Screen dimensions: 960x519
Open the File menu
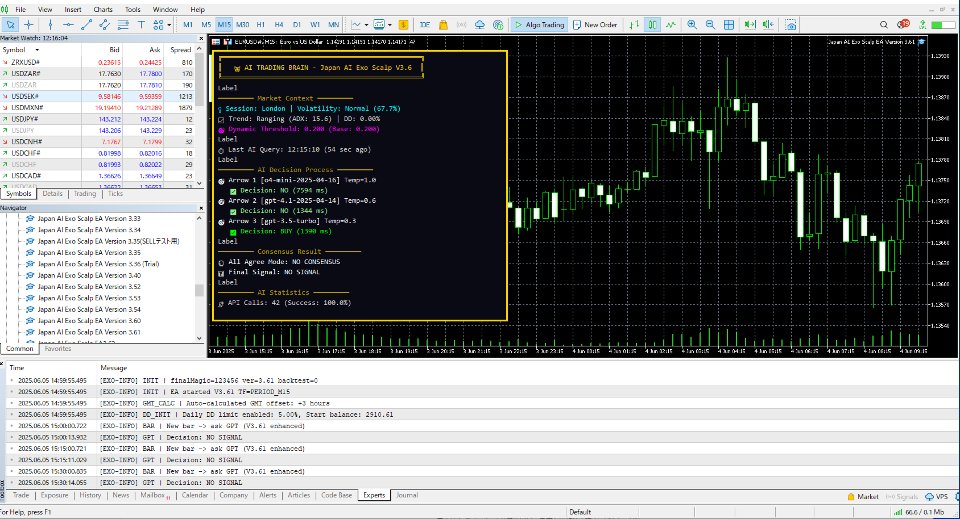tap(20, 9)
